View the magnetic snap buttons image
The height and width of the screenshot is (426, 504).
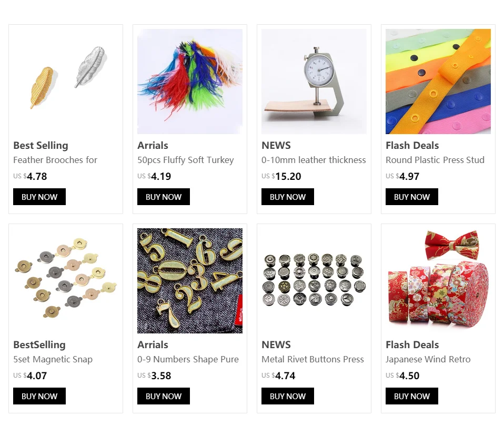tap(66, 281)
